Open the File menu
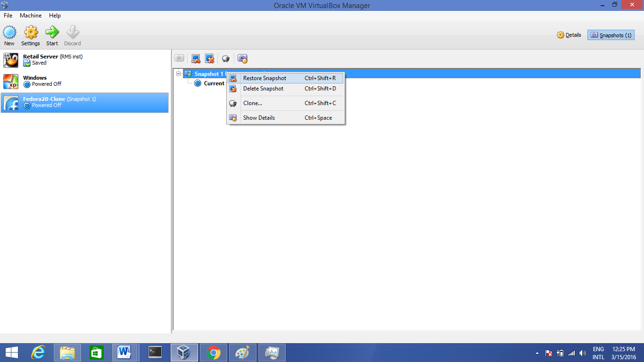 coord(8,16)
